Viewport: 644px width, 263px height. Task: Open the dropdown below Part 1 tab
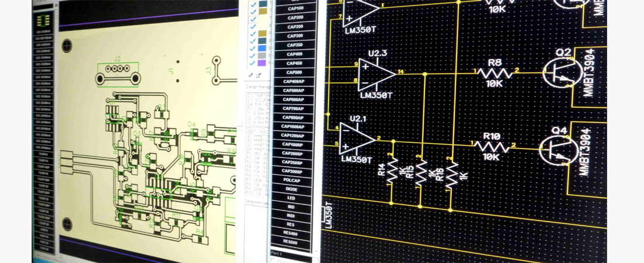tap(293, 260)
